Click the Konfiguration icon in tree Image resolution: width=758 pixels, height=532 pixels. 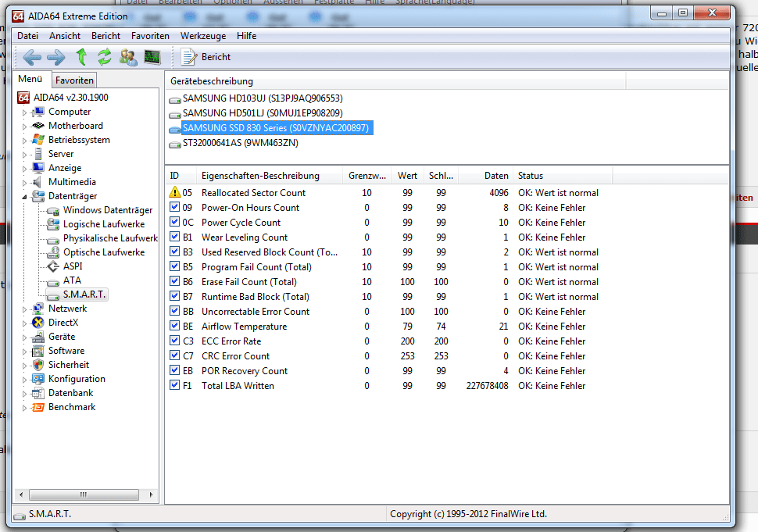tap(38, 379)
